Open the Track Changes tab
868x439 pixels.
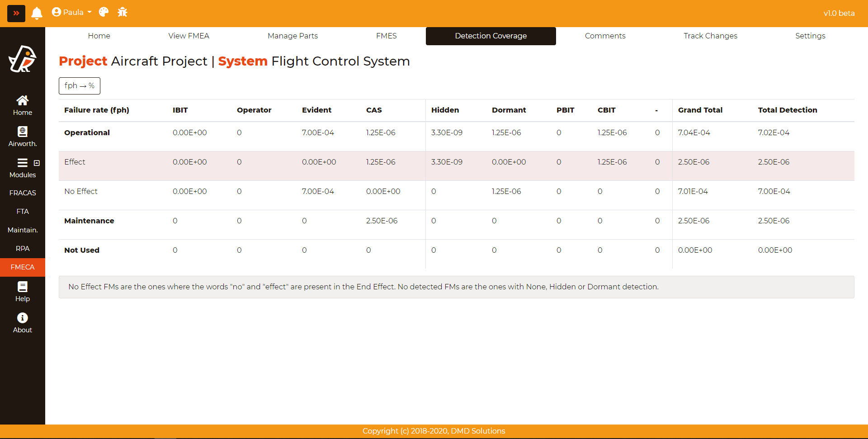point(710,36)
